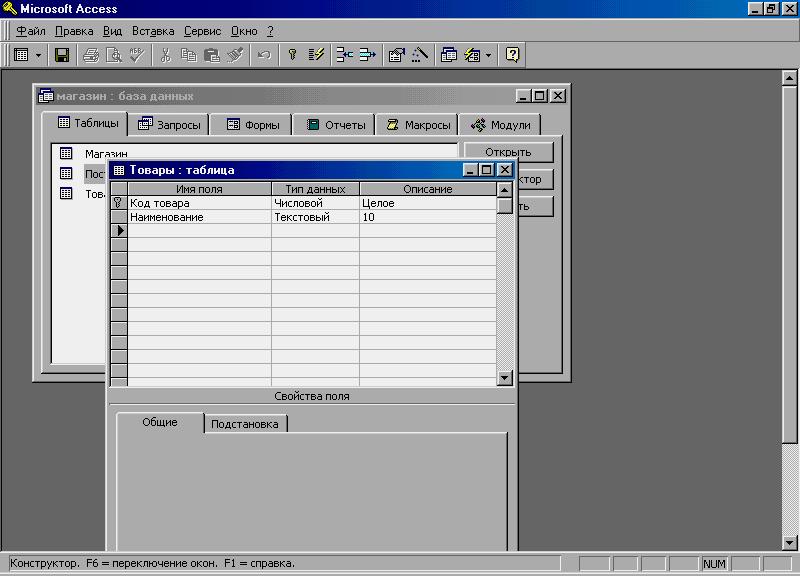
Task: Click the Delete Rows icon
Action: click(367, 55)
